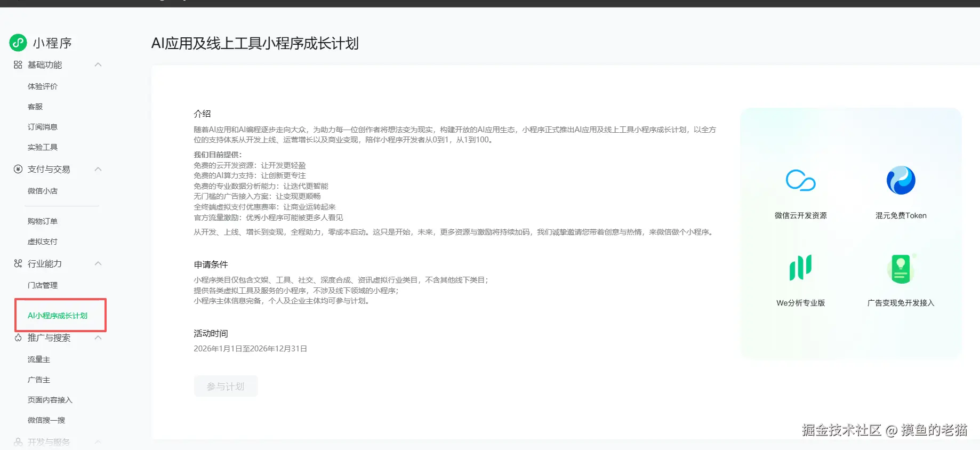Click the 小程序 brand text
Viewport: 980px width, 450px height.
(x=52, y=43)
